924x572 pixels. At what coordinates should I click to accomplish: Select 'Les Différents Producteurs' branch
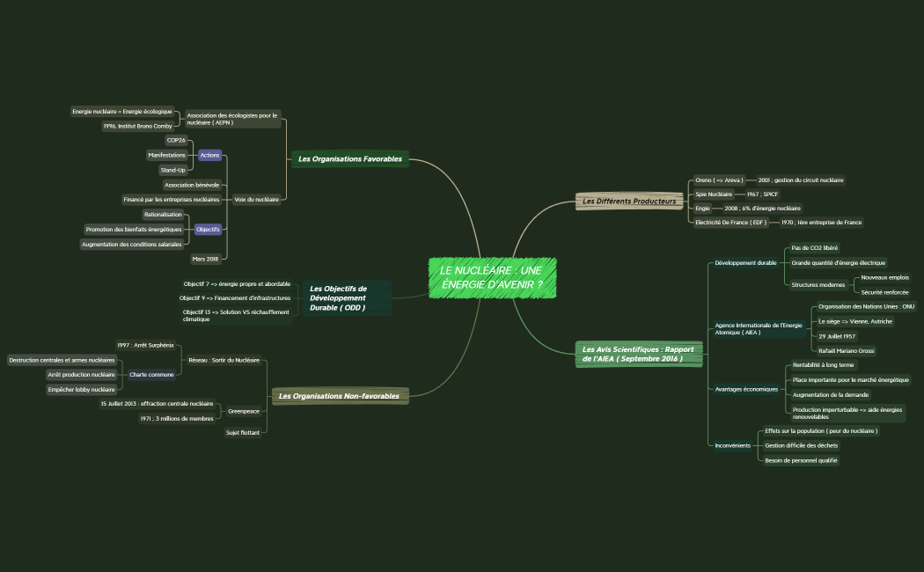tap(629, 202)
